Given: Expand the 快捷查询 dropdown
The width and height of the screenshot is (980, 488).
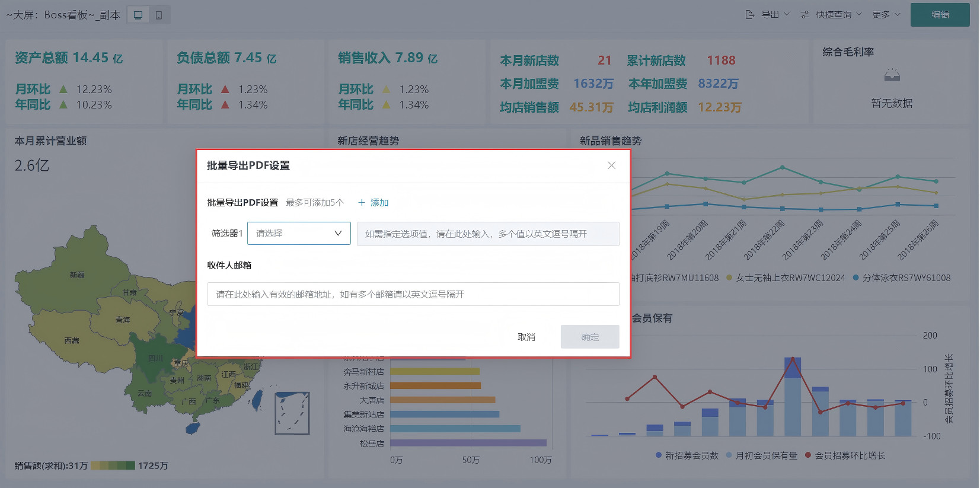Looking at the screenshot, I should (838, 15).
